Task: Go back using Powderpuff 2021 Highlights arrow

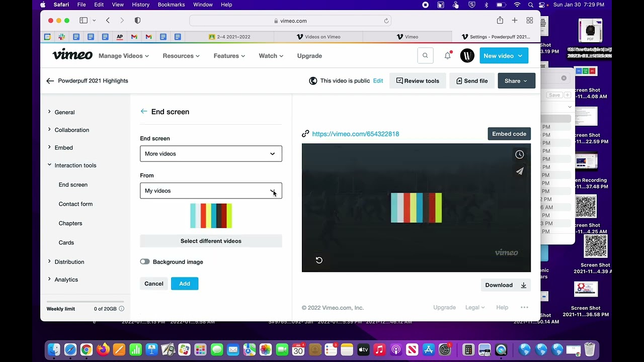Action: 50,80
